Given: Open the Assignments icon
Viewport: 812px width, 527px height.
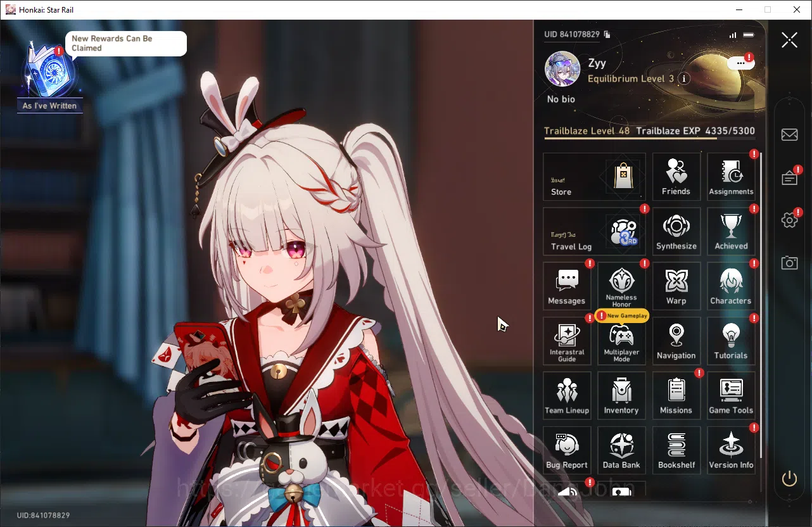Looking at the screenshot, I should pyautogui.click(x=731, y=177).
